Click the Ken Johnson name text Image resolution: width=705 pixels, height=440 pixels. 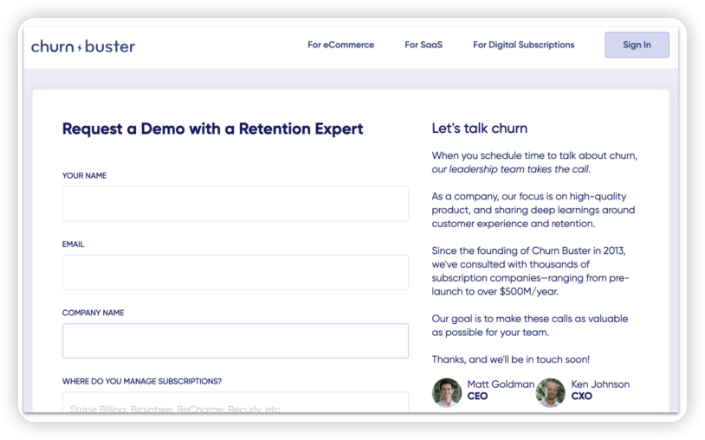coord(600,385)
